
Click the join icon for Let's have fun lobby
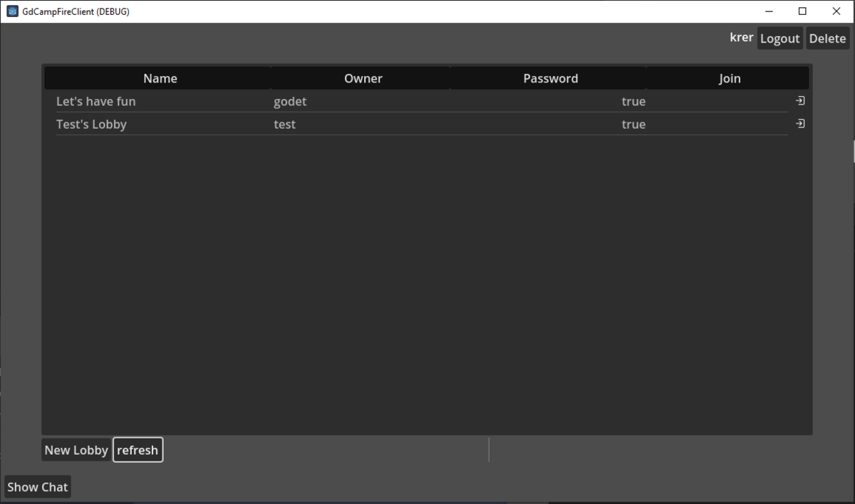pyautogui.click(x=800, y=101)
